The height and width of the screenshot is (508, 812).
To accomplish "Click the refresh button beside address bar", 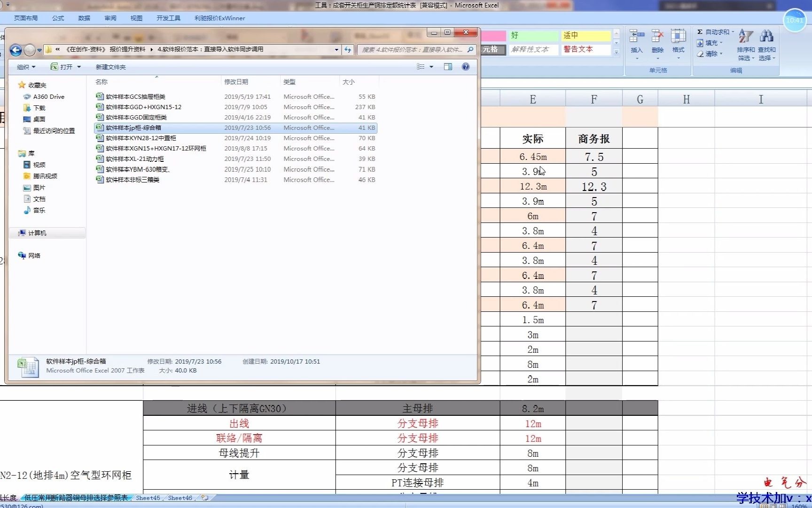I will pos(348,49).
